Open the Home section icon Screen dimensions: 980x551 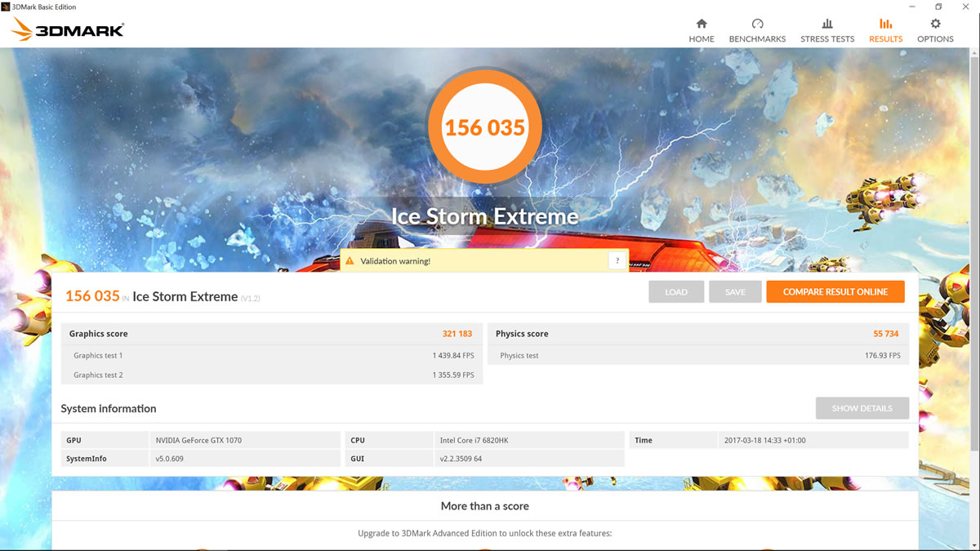tap(701, 24)
